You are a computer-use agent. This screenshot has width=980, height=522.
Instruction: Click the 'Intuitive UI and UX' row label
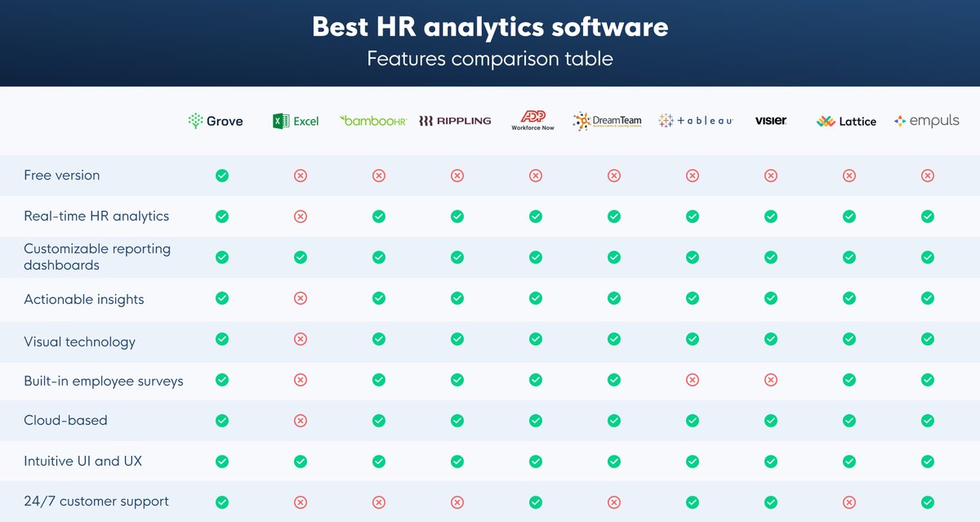pos(83,461)
